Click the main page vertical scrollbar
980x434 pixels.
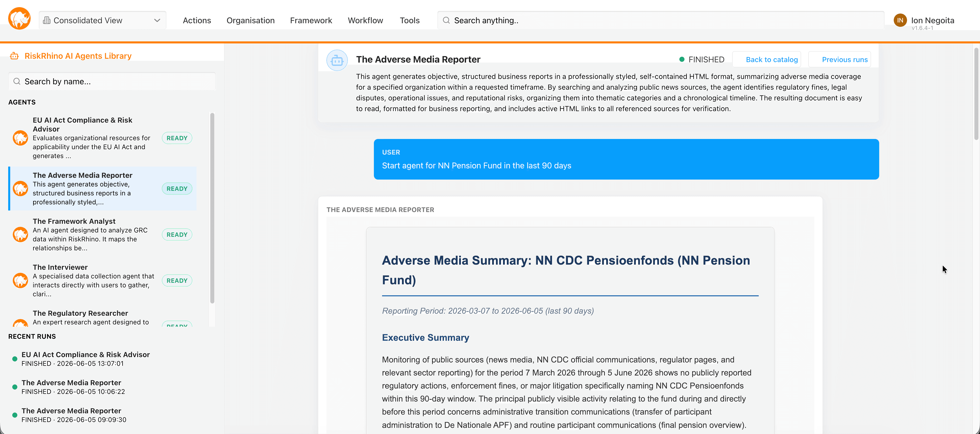pyautogui.click(x=976, y=94)
